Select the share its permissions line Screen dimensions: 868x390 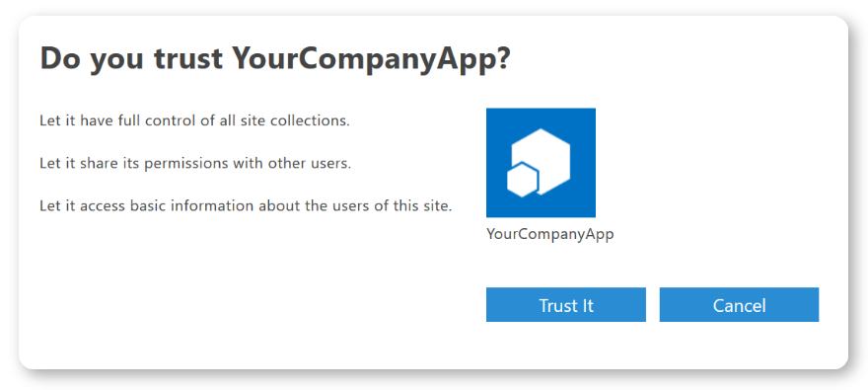tap(195, 164)
